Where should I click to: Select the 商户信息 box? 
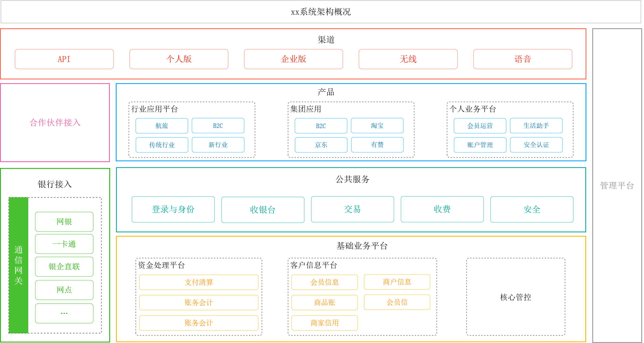(397, 282)
